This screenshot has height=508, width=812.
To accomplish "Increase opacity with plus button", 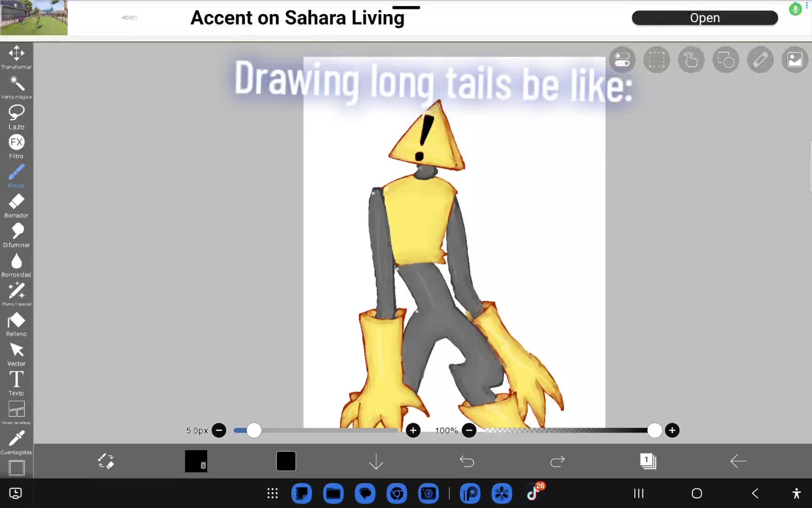I will (672, 430).
